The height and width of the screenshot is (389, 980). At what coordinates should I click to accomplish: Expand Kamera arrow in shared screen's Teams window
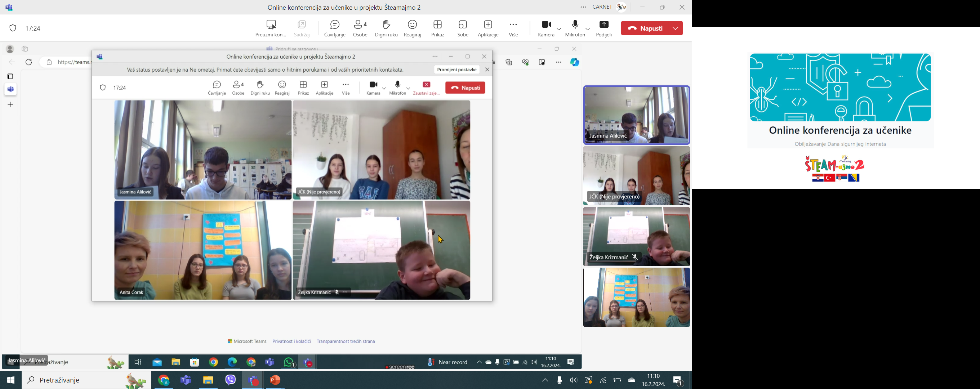384,88
